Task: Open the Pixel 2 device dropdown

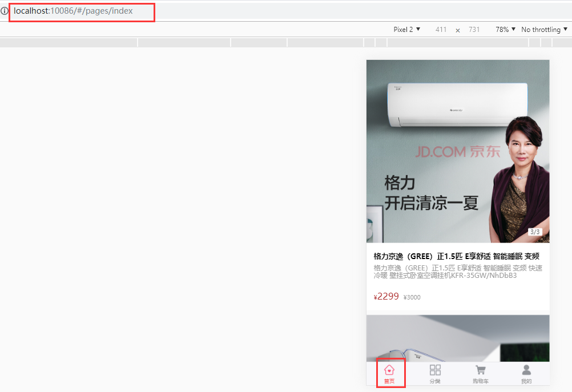Action: pos(407,30)
